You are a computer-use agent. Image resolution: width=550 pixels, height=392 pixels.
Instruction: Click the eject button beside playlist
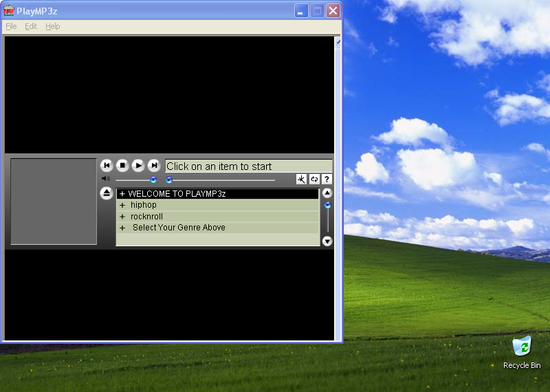[x=107, y=193]
